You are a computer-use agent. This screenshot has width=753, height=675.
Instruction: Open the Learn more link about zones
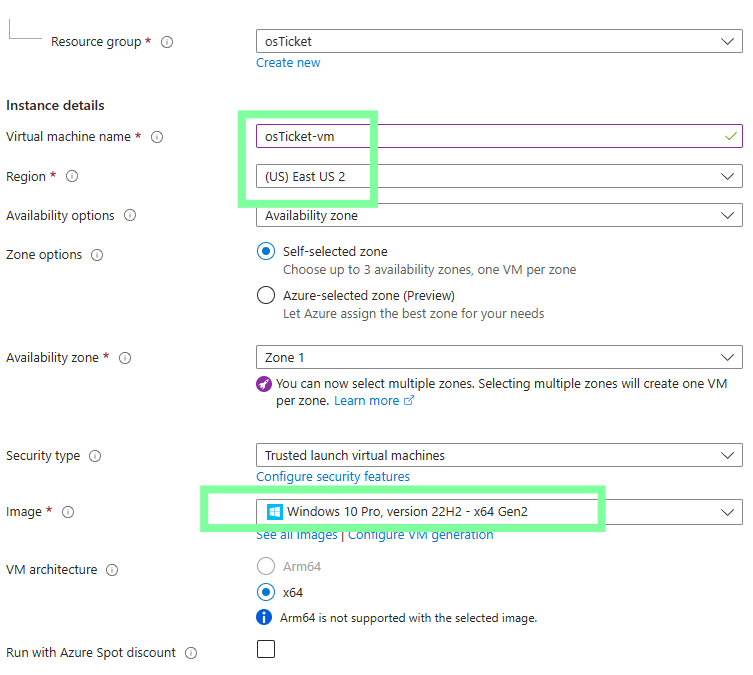(x=366, y=401)
